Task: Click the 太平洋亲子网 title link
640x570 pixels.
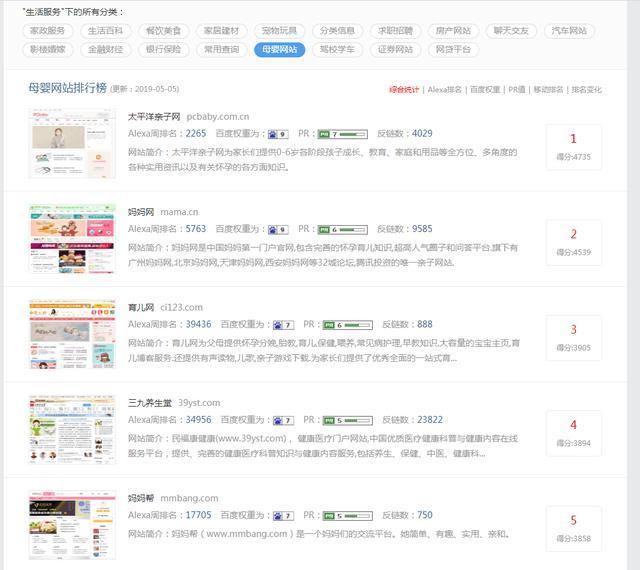Action: [x=154, y=117]
